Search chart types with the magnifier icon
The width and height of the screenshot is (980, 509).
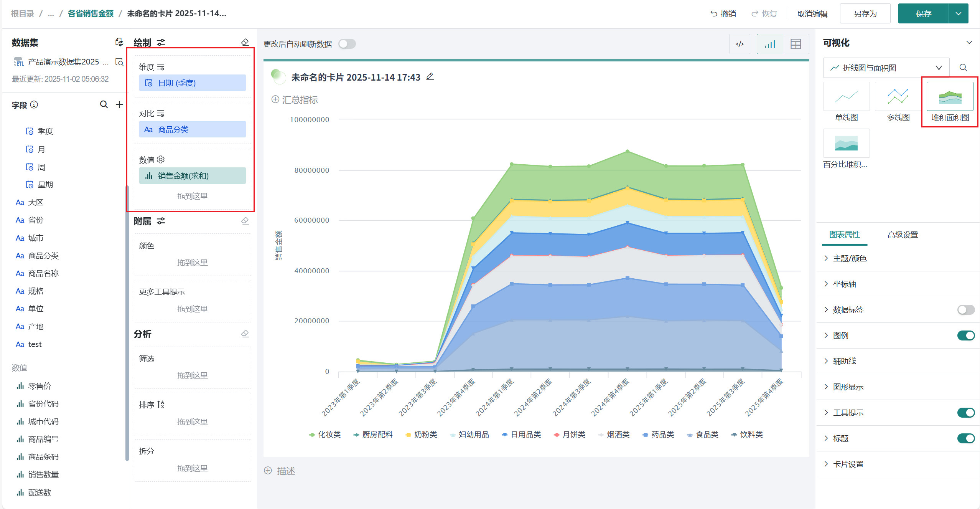[963, 68]
